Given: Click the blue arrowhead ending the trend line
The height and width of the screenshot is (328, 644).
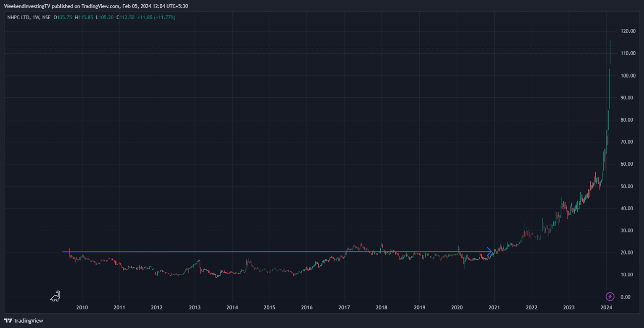Looking at the screenshot, I should coord(489,251).
